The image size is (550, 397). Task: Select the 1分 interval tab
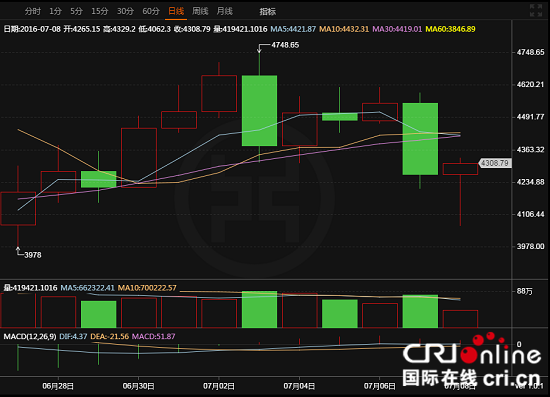[55, 11]
